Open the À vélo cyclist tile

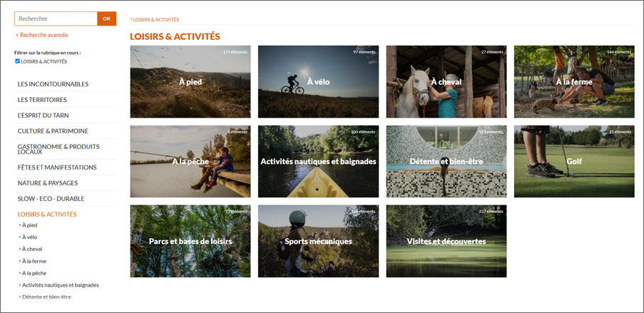pos(318,82)
